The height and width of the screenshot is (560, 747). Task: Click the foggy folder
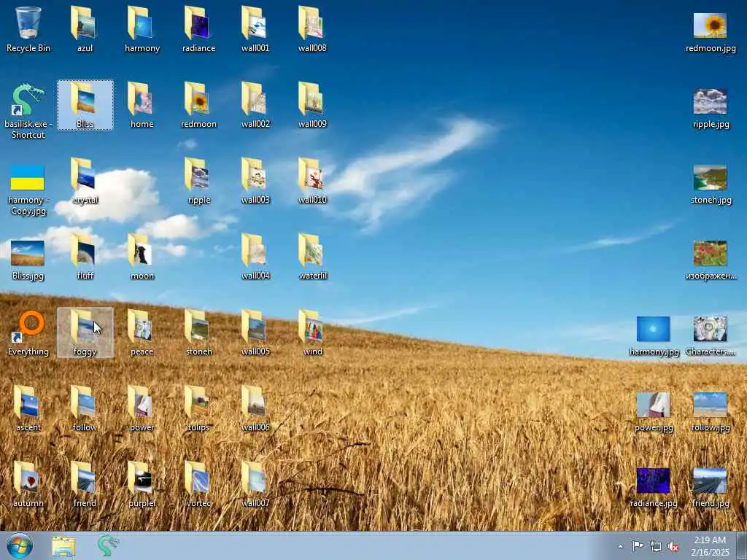(85, 332)
